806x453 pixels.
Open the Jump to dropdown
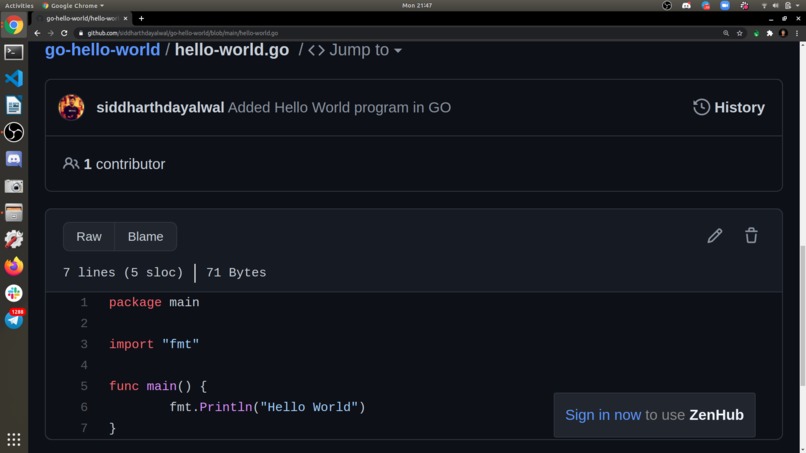[355, 50]
